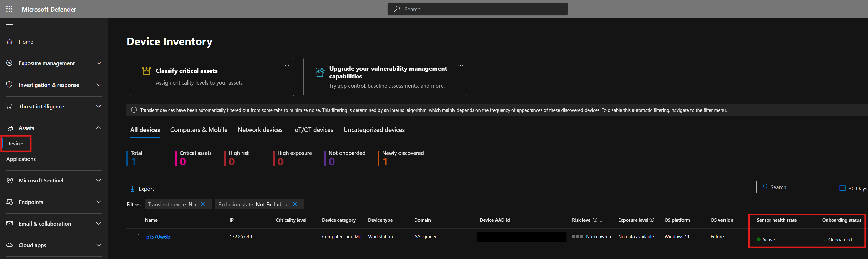Open the app launcher waffle icon
868x259 pixels.
coord(9,9)
